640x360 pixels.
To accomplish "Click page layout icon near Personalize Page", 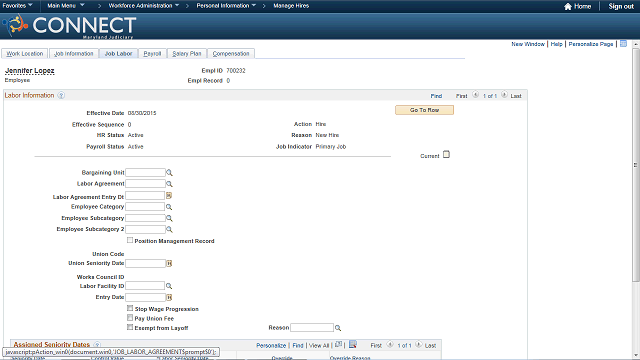I will [623, 44].
